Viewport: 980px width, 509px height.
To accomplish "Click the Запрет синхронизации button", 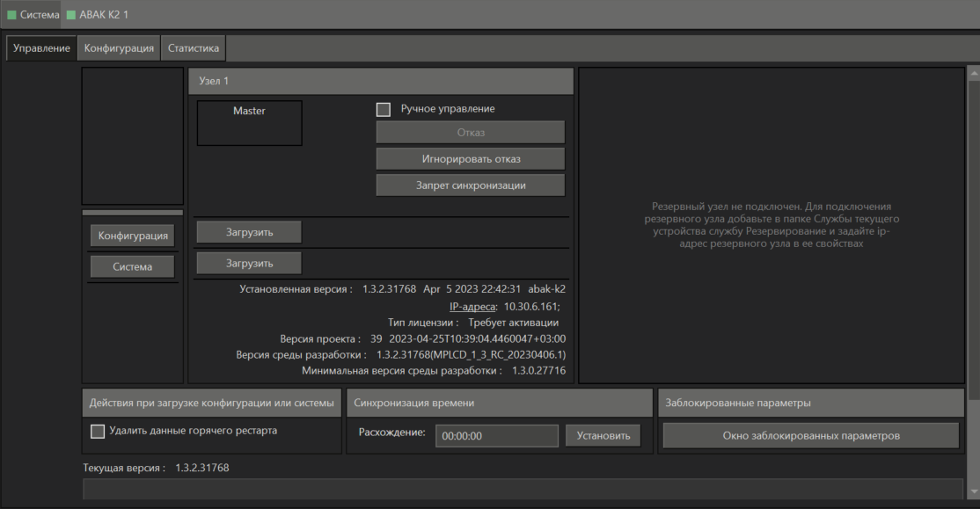I will pos(471,185).
